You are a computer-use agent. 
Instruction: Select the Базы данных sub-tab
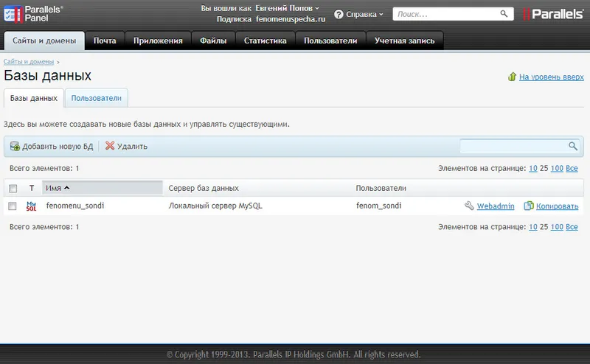[34, 98]
